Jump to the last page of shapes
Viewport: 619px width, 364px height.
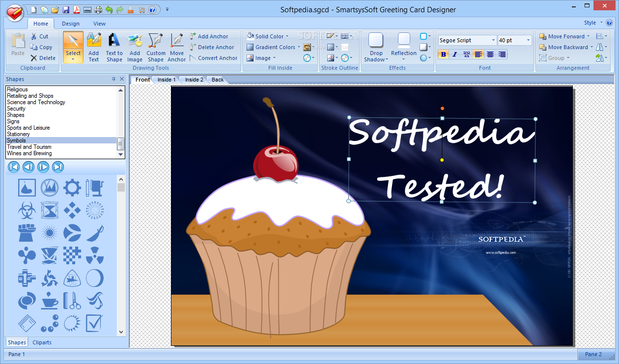(58, 167)
